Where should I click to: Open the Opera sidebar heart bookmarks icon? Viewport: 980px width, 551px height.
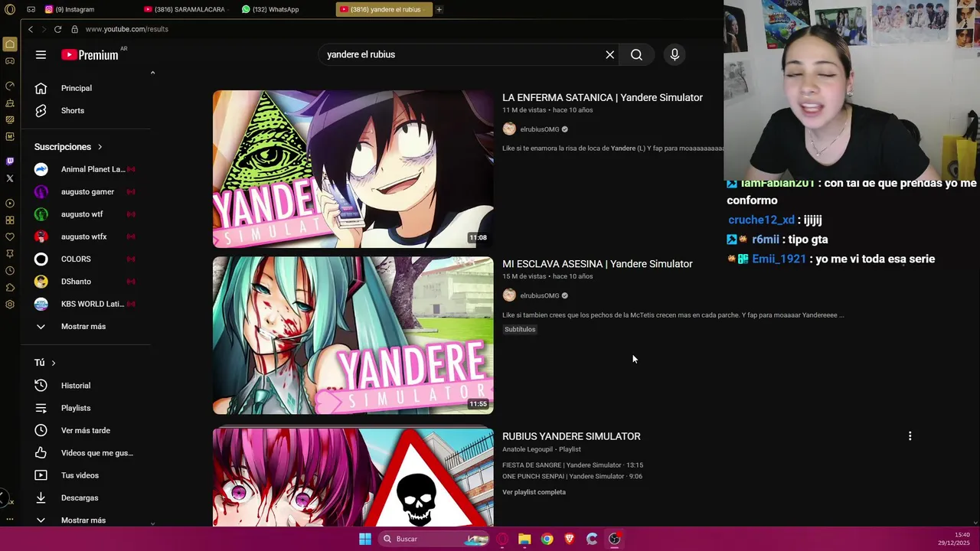point(10,237)
